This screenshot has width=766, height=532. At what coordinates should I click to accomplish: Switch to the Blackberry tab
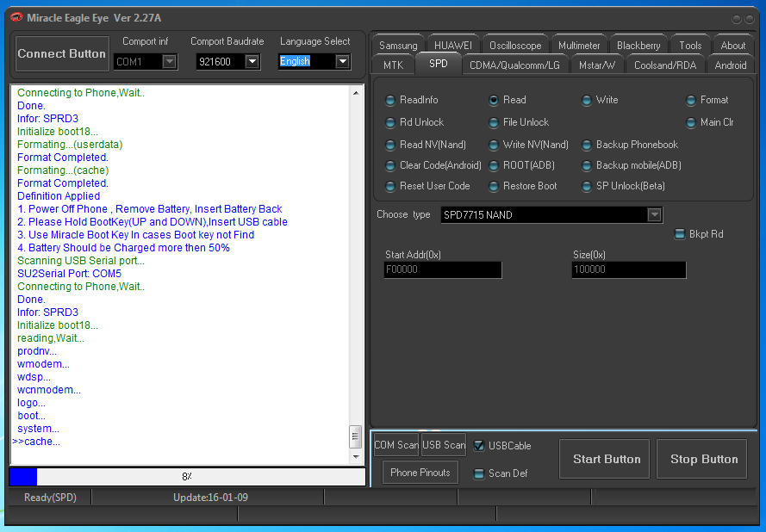(638, 46)
